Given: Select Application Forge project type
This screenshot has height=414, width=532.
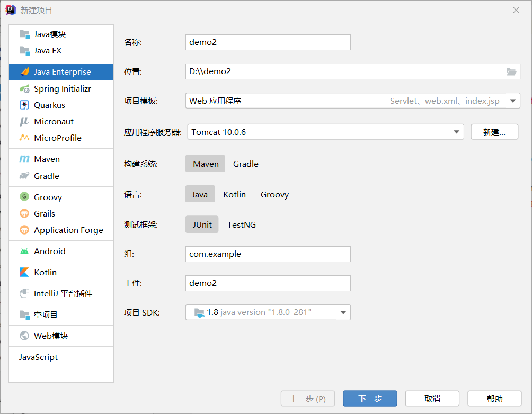Looking at the screenshot, I should point(61,230).
